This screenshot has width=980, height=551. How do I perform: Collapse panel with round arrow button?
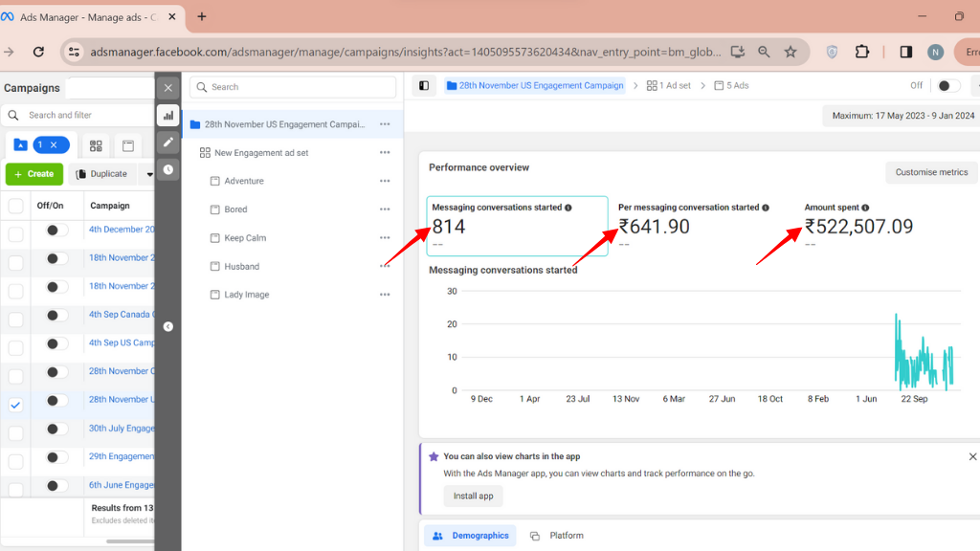[168, 327]
